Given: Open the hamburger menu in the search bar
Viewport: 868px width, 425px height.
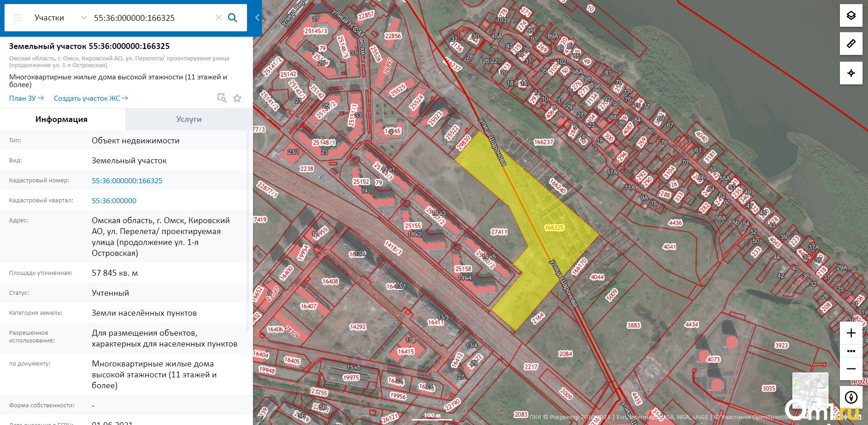Looking at the screenshot, I should (18, 18).
